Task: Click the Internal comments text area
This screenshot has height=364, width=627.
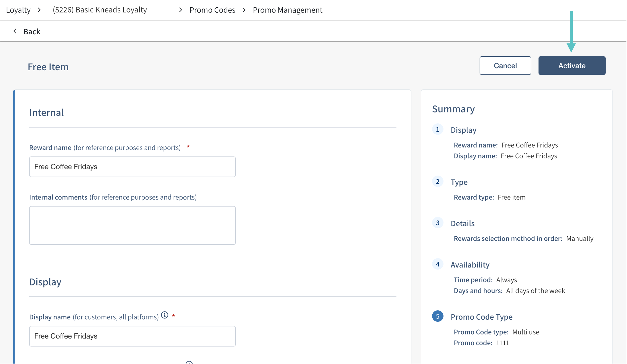Action: (132, 225)
